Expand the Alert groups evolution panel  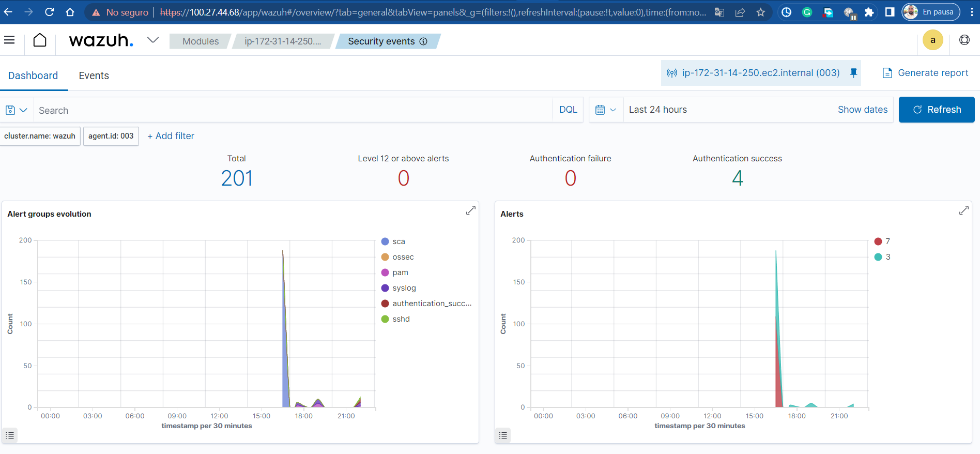470,210
